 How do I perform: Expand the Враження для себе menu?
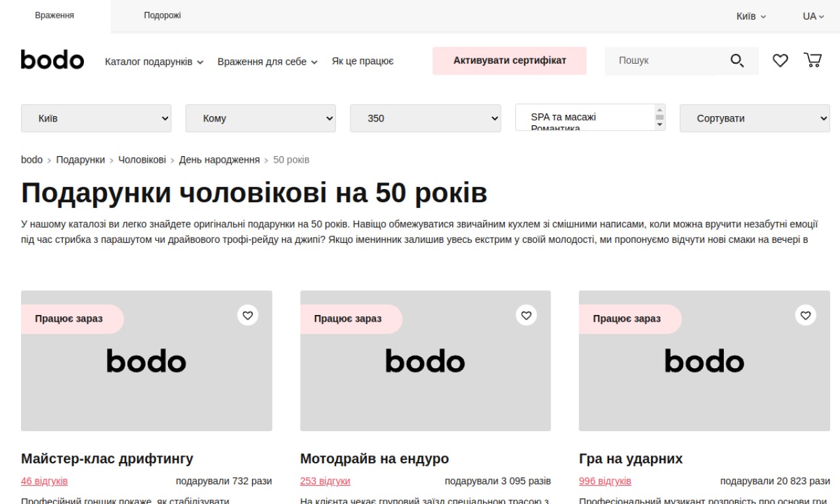(x=268, y=62)
